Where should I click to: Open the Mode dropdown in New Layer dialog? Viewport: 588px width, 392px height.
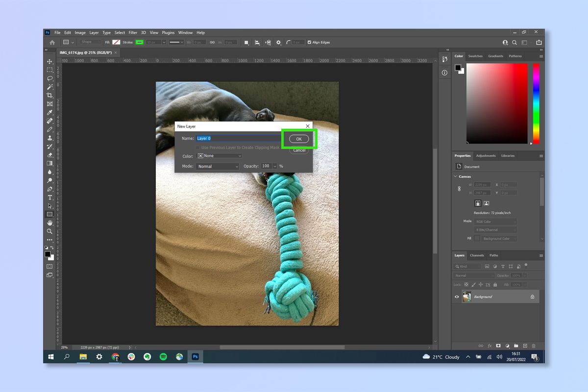point(218,166)
